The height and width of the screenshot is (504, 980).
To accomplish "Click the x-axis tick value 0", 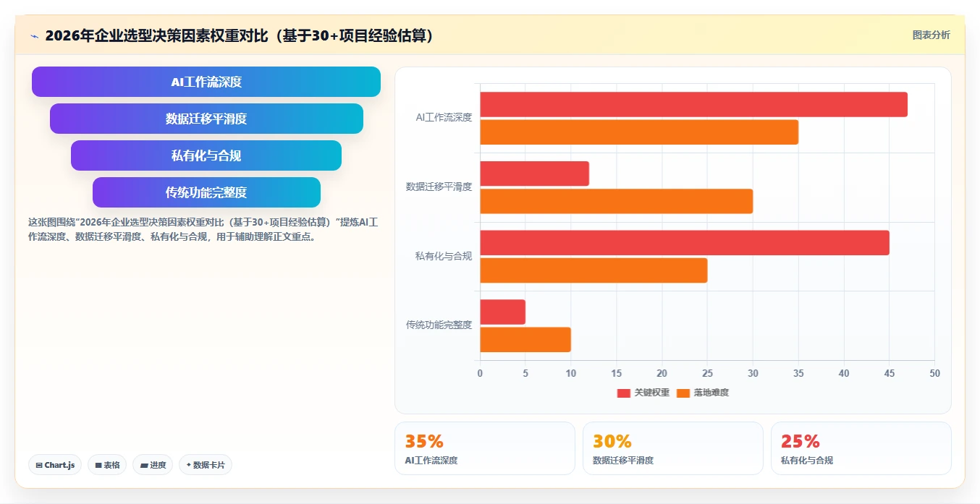I will 480,373.
